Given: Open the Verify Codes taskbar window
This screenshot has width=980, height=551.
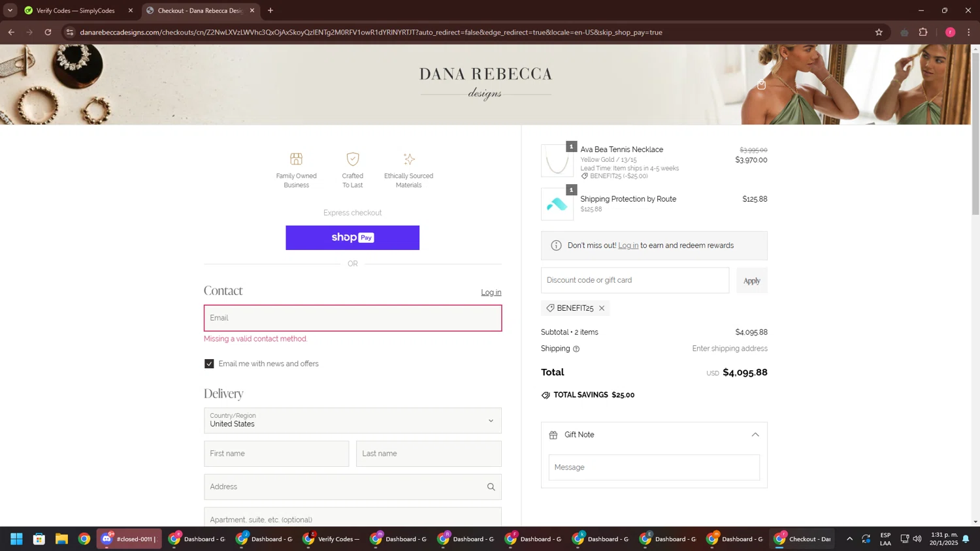Looking at the screenshot, I should [333, 539].
